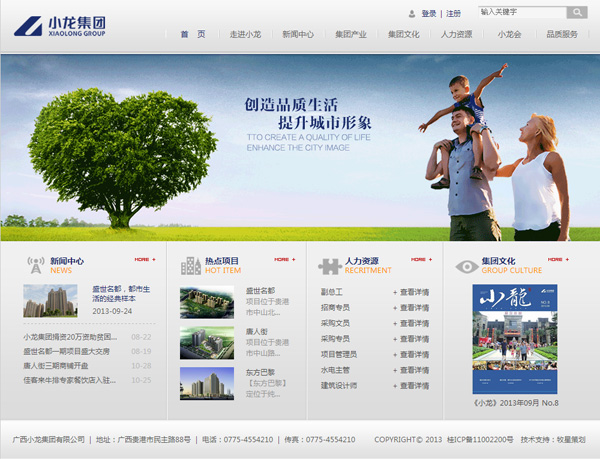Open headline 盛世名都，都市生活的经典样本
Viewport: 600px width, 459px height.
click(x=121, y=293)
